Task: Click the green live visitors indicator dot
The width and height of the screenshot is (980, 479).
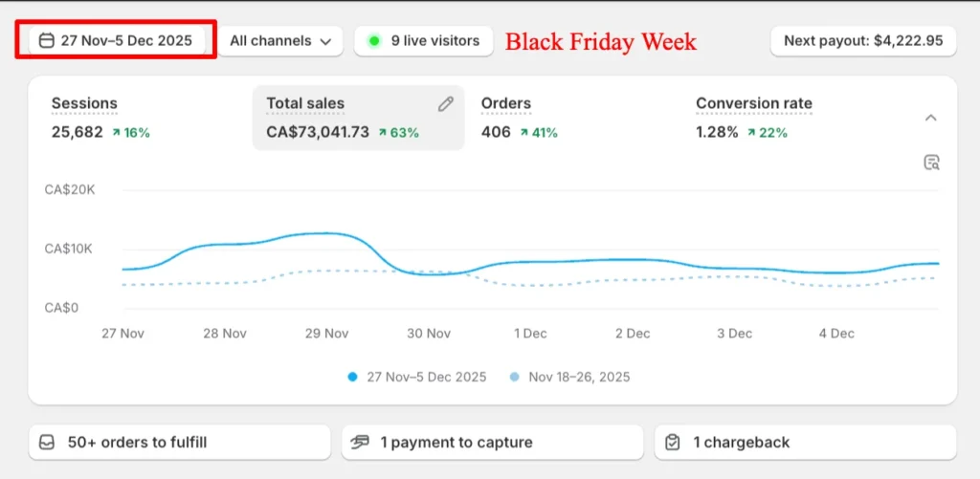Action: click(x=374, y=41)
